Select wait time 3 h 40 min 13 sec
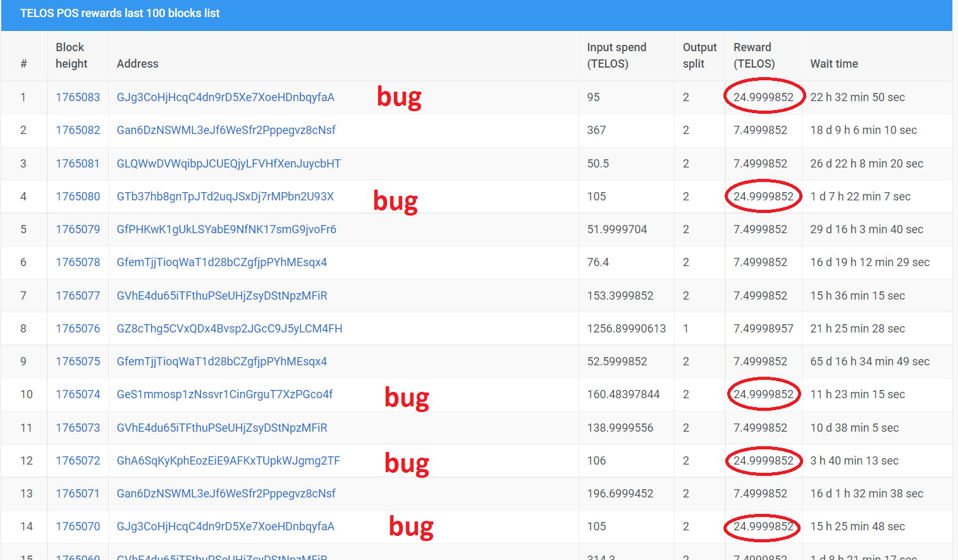Viewport: 958px width, 560px height. point(854,461)
